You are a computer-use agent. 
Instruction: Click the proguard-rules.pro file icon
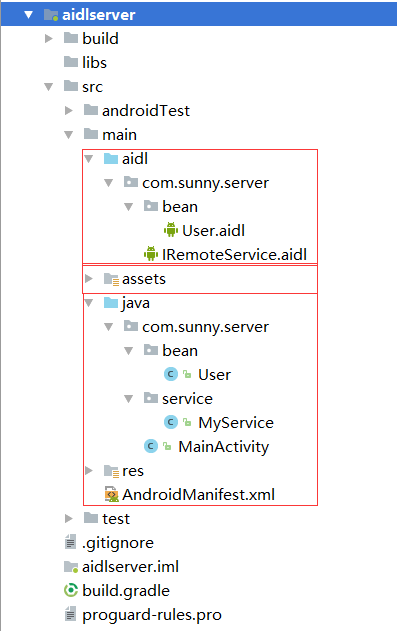70,615
